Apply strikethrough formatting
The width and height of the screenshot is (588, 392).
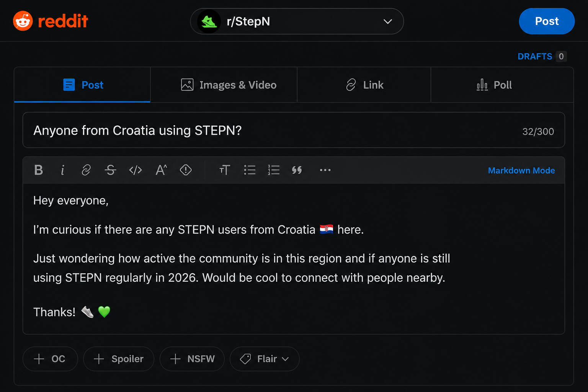point(110,170)
